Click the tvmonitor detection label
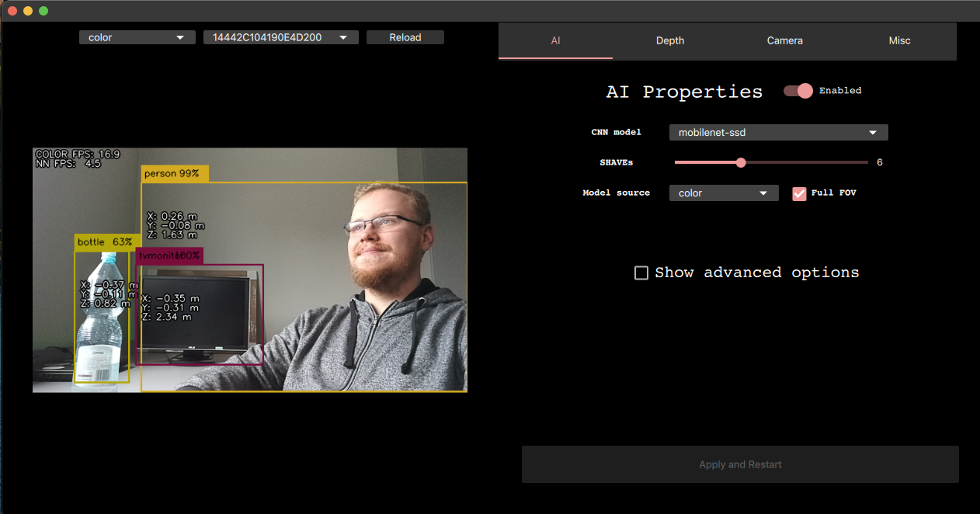The height and width of the screenshot is (514, 980). pyautogui.click(x=169, y=256)
